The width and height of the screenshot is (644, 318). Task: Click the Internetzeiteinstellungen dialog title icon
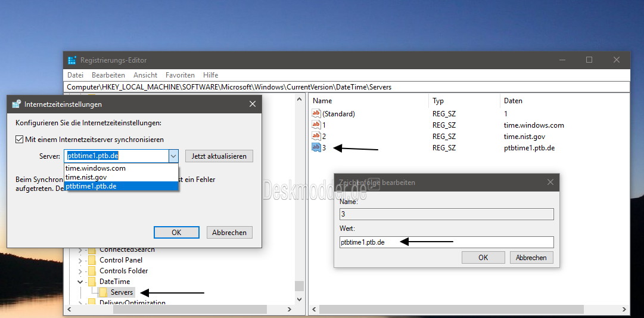click(17, 104)
